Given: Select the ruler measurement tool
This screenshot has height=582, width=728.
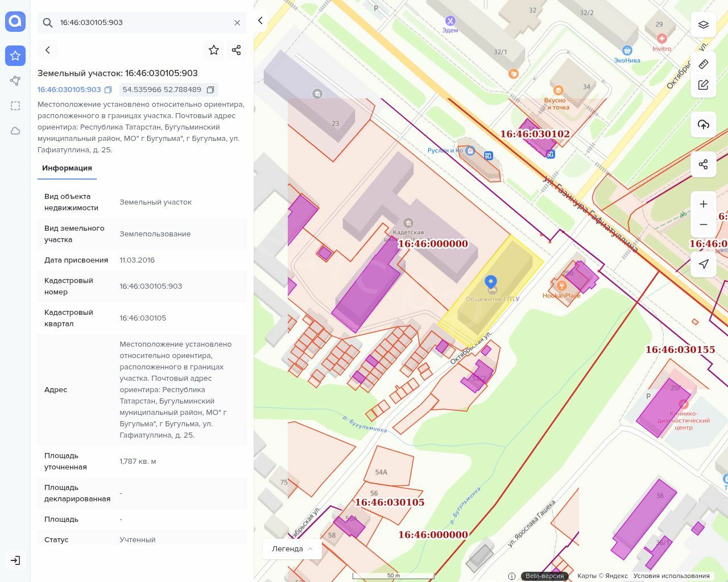Looking at the screenshot, I should (703, 64).
